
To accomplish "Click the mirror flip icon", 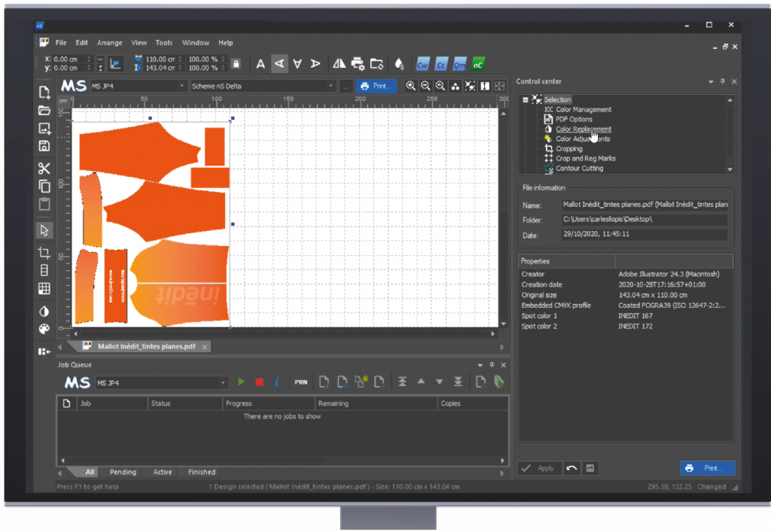I will 339,63.
